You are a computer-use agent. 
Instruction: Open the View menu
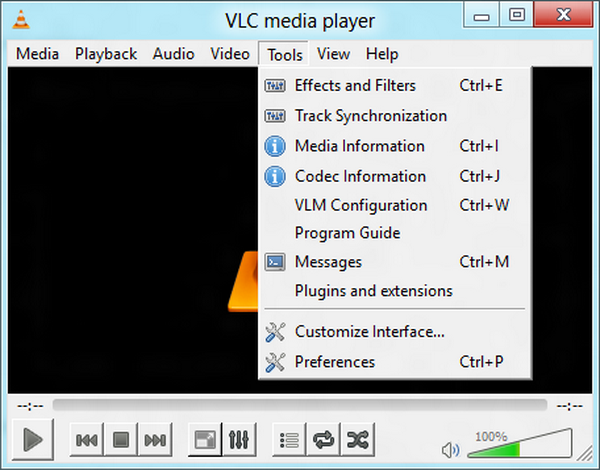[x=333, y=54]
